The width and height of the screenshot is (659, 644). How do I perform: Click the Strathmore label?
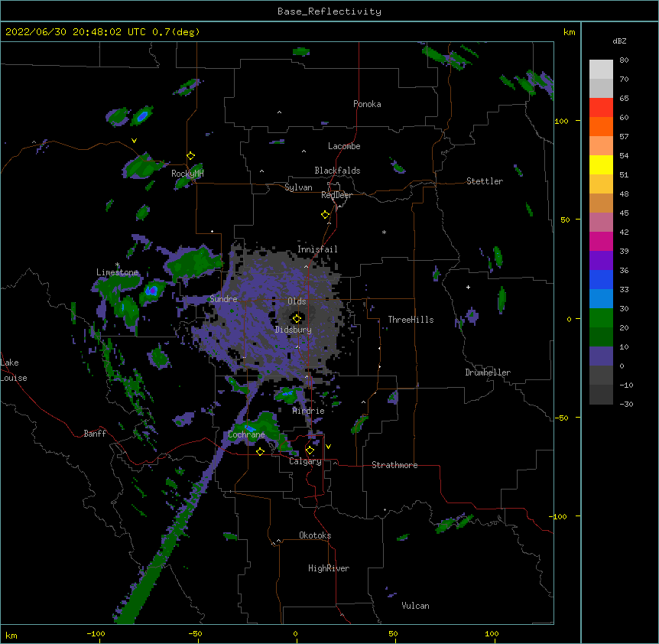[394, 465]
